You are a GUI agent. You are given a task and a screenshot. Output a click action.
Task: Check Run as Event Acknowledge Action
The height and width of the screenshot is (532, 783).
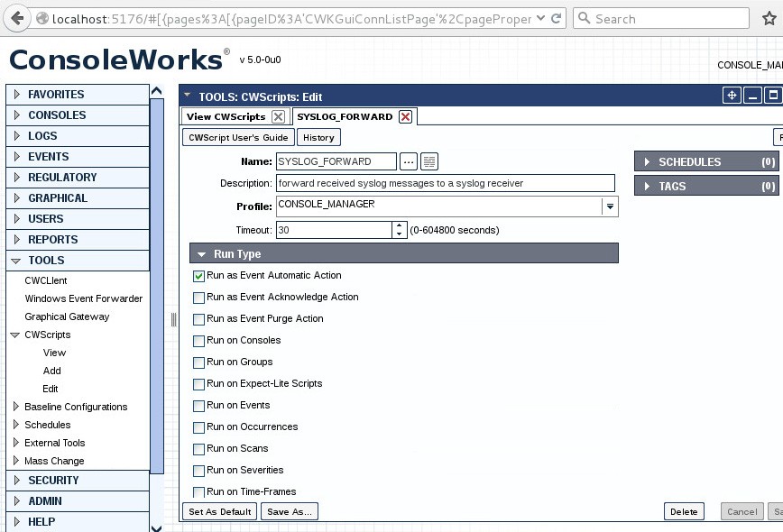click(x=198, y=298)
